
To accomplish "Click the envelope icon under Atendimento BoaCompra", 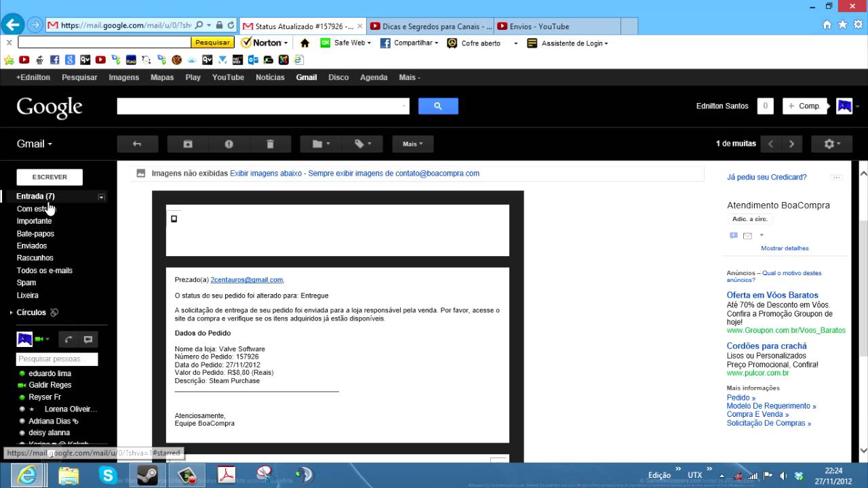I will click(747, 236).
